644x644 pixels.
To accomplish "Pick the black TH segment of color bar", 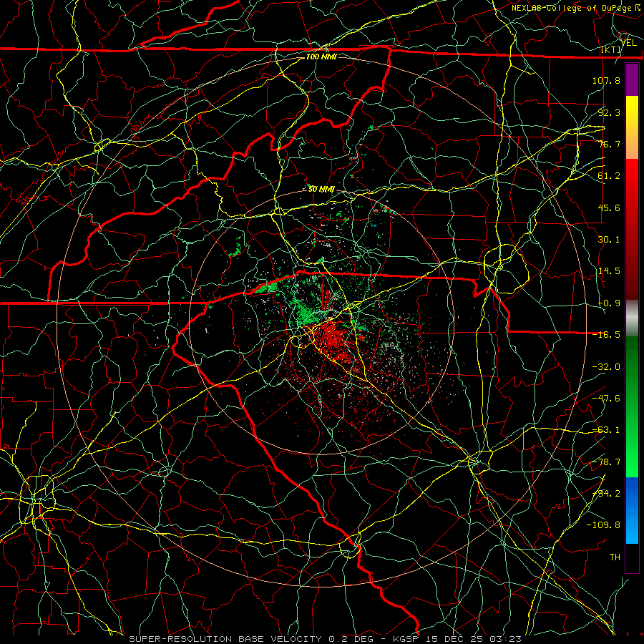I will tap(632, 557).
